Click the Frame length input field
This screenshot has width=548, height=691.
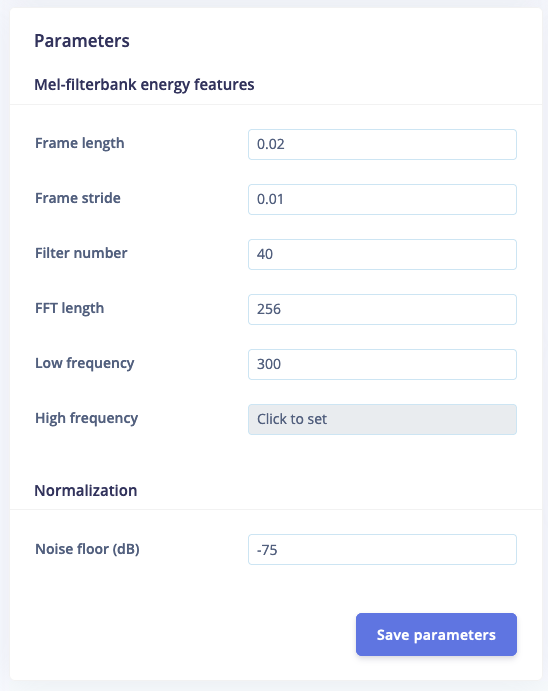(382, 145)
